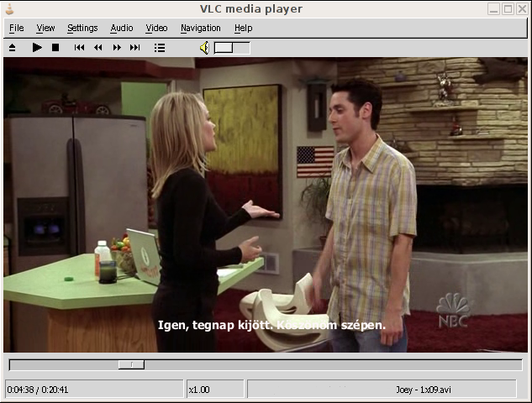Click the video display area
The image size is (532, 403).
[x=266, y=205]
